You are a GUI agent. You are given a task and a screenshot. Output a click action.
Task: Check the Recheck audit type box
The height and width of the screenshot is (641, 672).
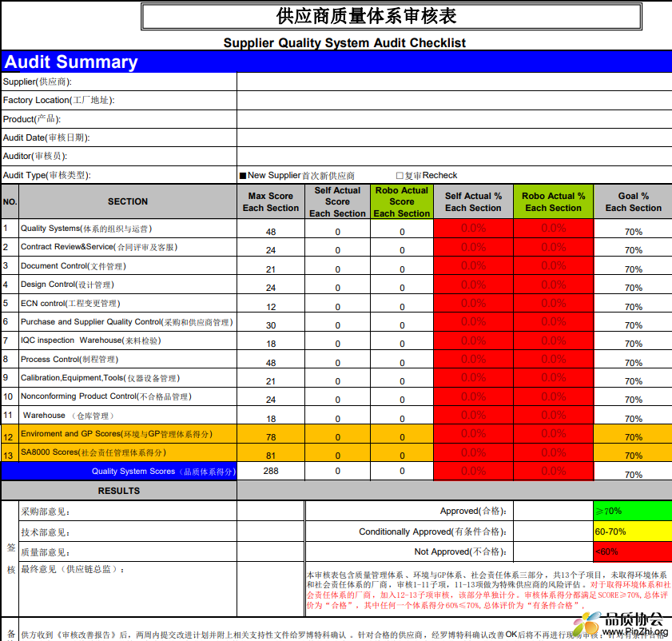coord(400,175)
